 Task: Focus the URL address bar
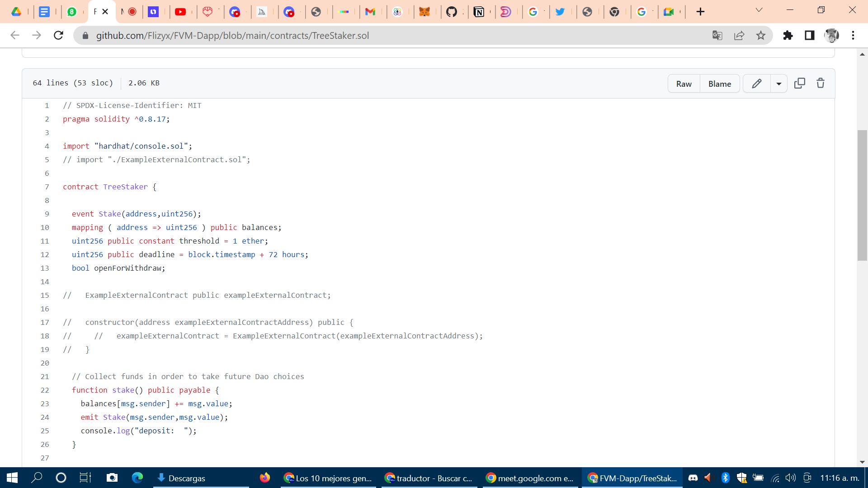tap(398, 36)
